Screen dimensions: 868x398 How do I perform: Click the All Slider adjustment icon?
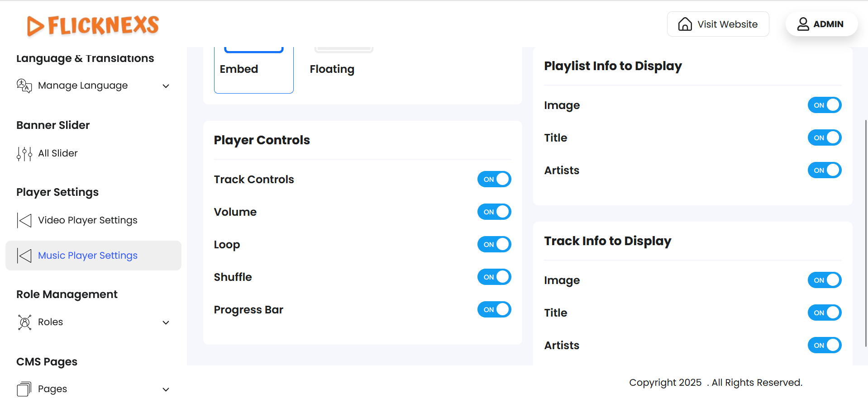tap(24, 154)
